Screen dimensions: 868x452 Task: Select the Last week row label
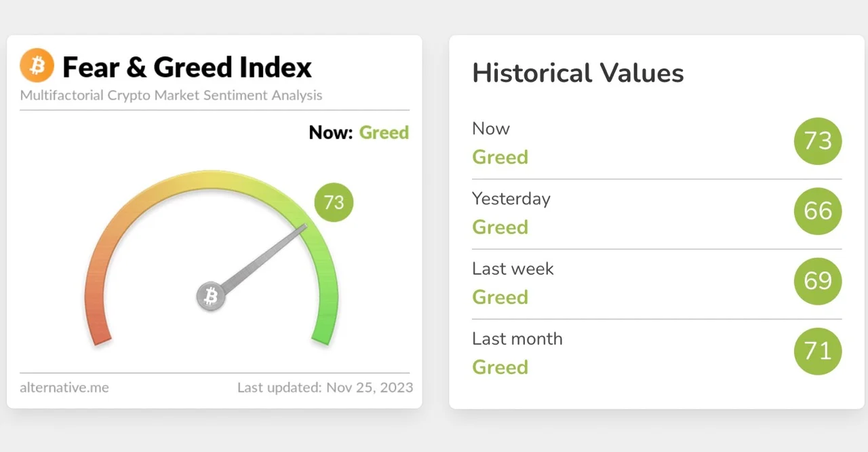coord(513,269)
